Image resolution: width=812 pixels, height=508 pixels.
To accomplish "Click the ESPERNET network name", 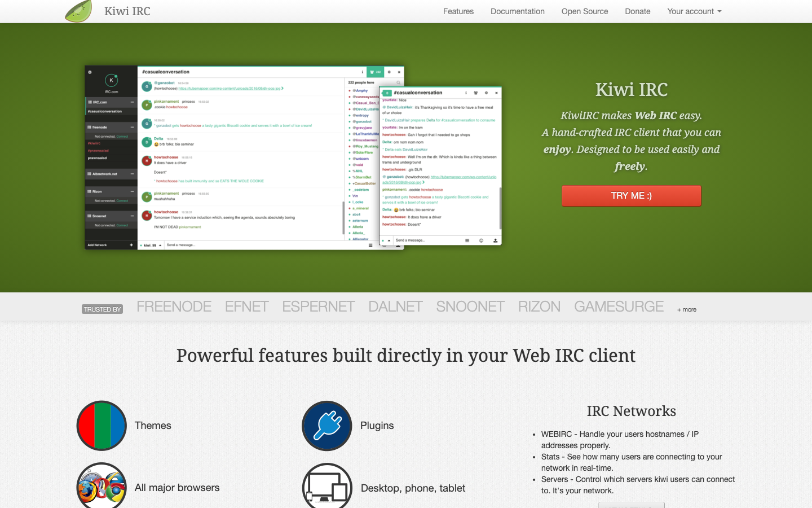I will [x=319, y=306].
